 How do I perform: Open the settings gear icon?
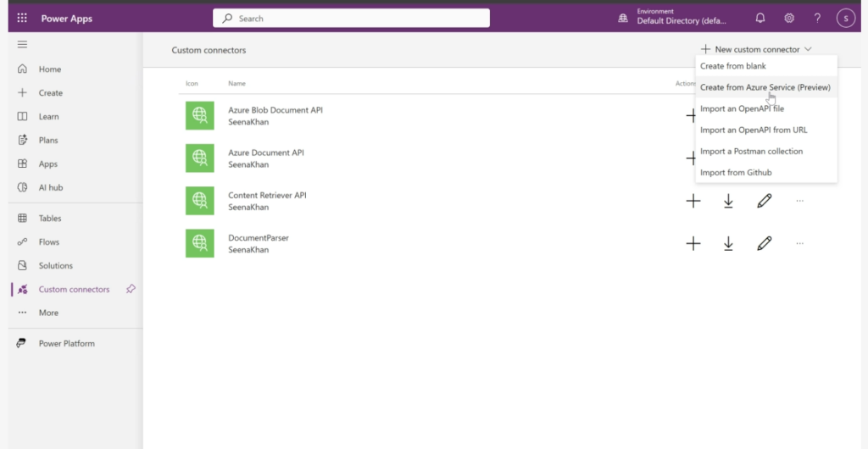coord(789,19)
